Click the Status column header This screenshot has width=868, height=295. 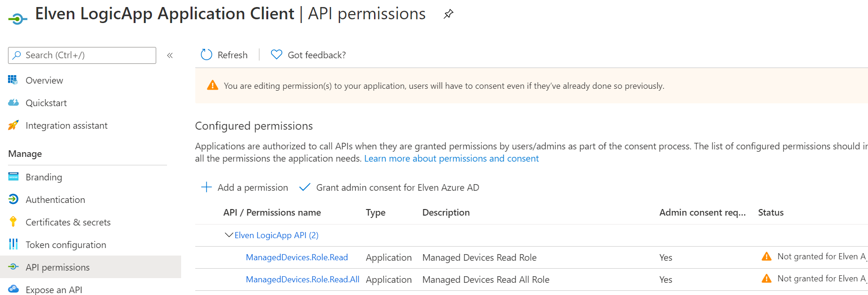(771, 212)
